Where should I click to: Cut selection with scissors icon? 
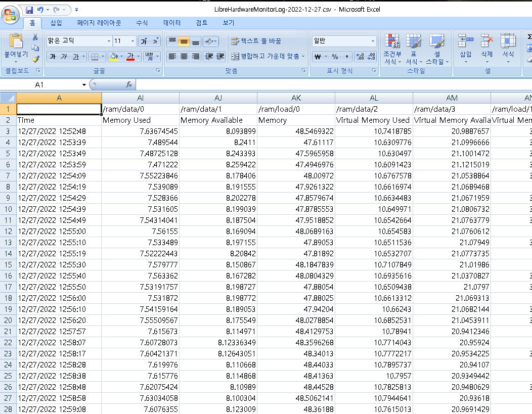tap(35, 37)
